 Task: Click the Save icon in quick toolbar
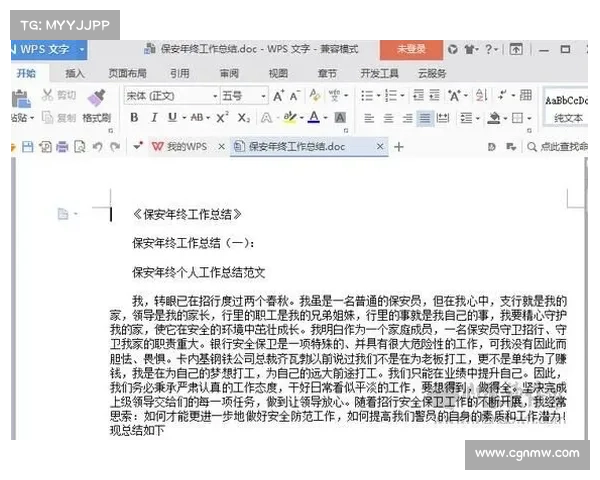click(x=28, y=147)
